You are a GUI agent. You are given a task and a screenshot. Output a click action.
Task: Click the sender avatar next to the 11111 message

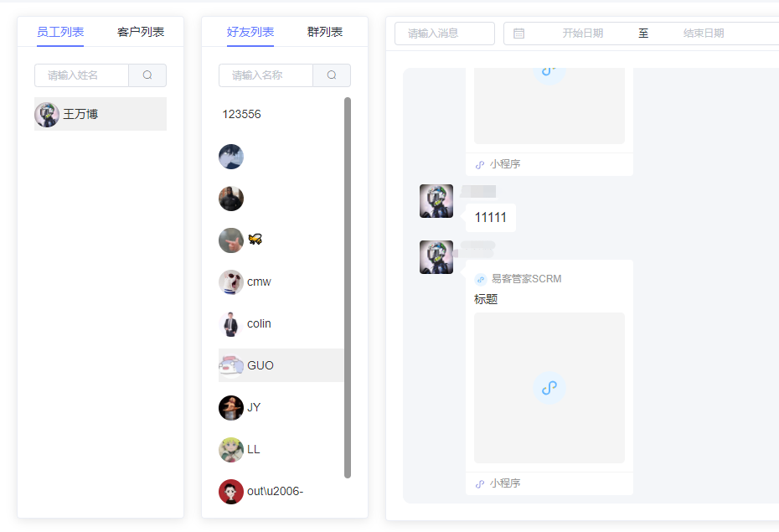[x=436, y=201]
